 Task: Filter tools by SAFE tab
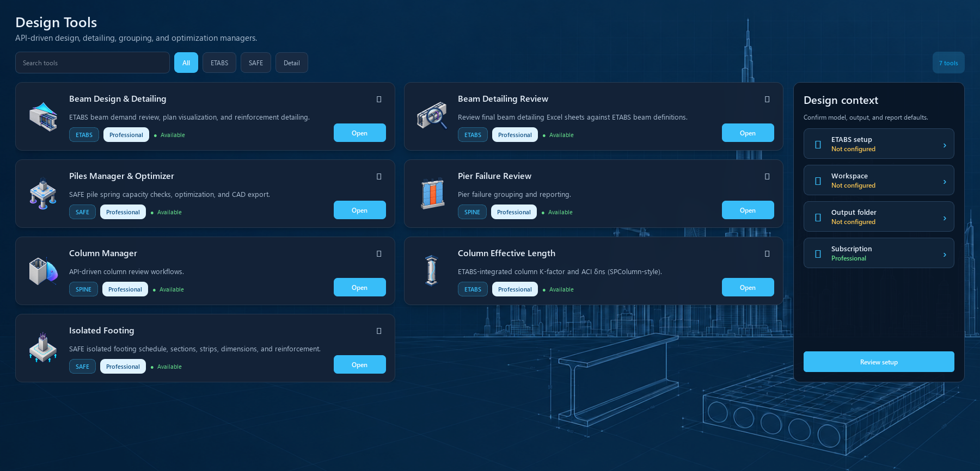(256, 63)
